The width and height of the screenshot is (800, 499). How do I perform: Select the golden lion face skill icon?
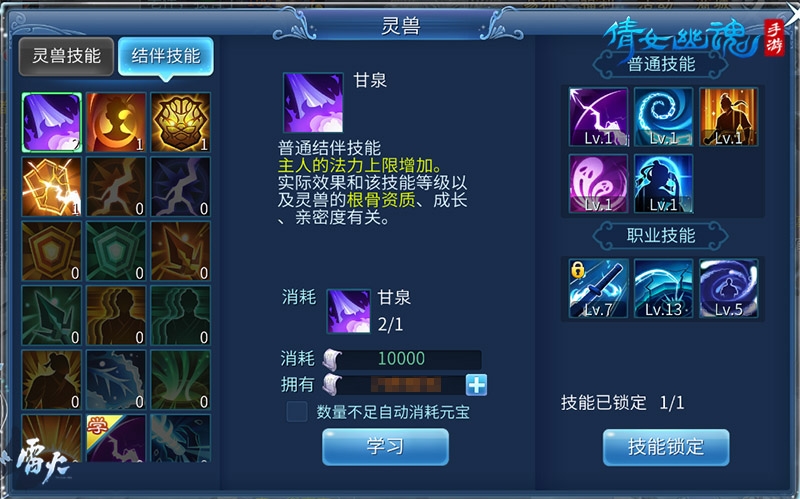pos(181,122)
